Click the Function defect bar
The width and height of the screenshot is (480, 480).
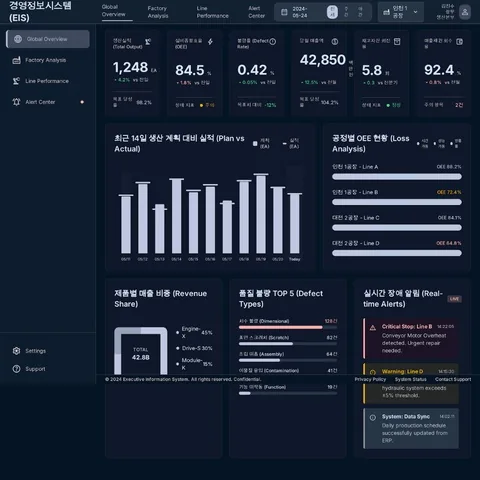pyautogui.click(x=288, y=393)
